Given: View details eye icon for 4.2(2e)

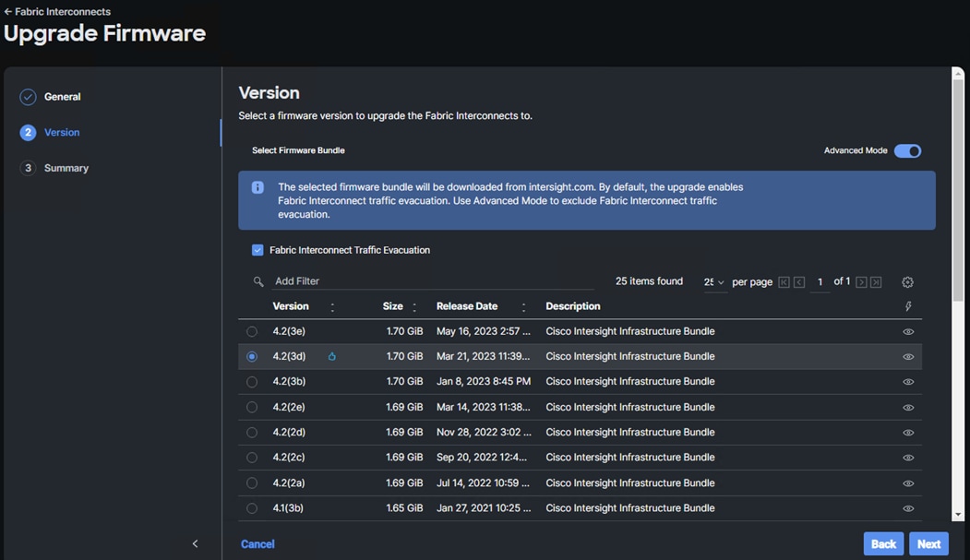Looking at the screenshot, I should pyautogui.click(x=908, y=408).
